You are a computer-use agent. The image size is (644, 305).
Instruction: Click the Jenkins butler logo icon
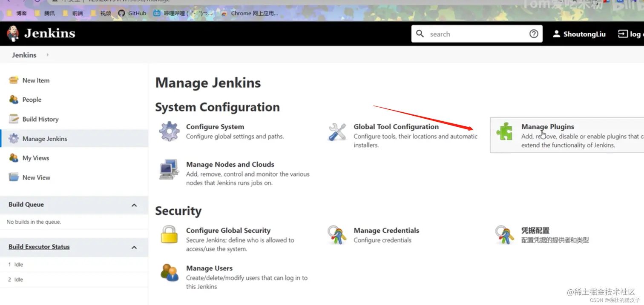pos(13,33)
